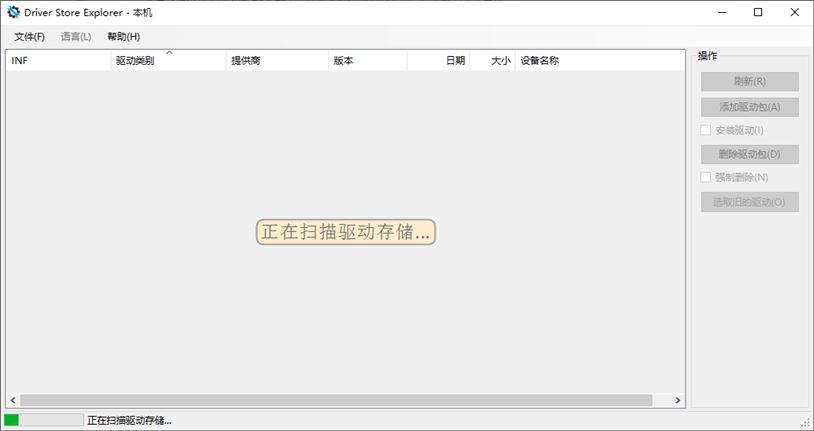Click the green progress bar in status bar
This screenshot has width=814, height=431.
click(x=43, y=421)
